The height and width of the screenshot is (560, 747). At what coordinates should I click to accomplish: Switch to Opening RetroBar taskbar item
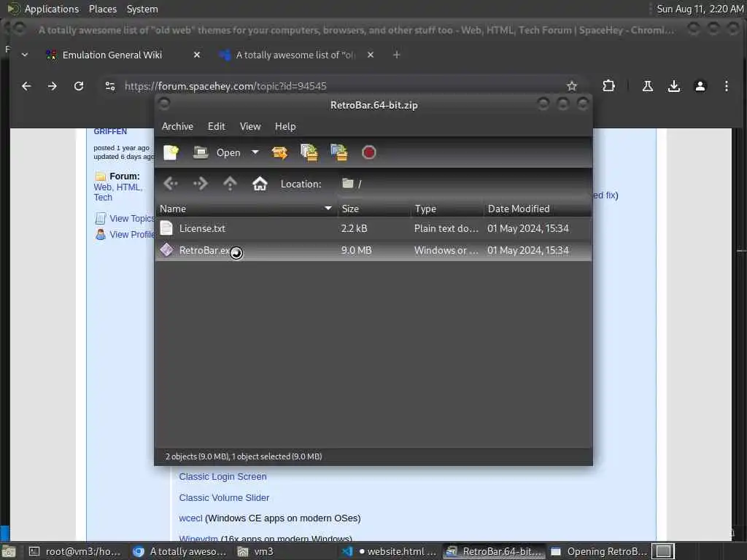[x=598, y=551]
